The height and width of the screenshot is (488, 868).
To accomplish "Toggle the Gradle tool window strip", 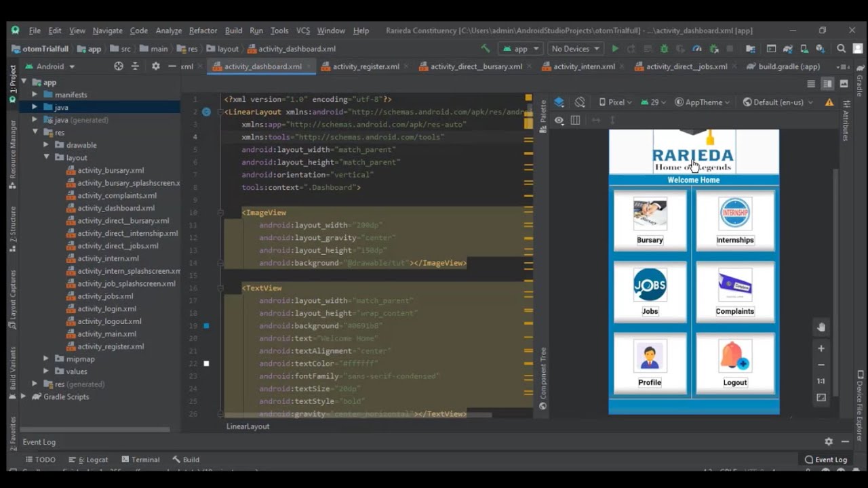I will point(861,81).
